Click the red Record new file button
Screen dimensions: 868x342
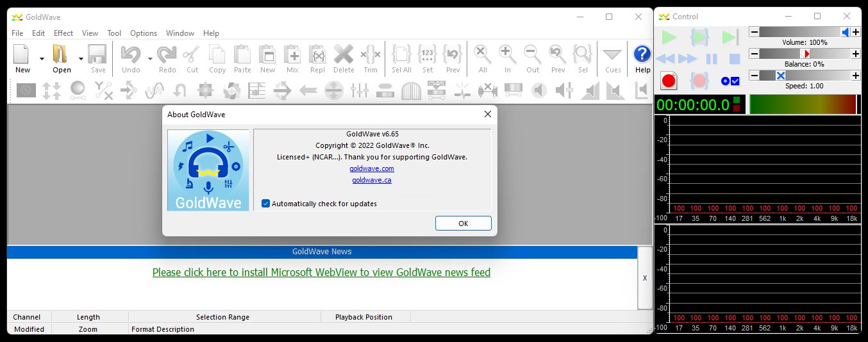669,81
